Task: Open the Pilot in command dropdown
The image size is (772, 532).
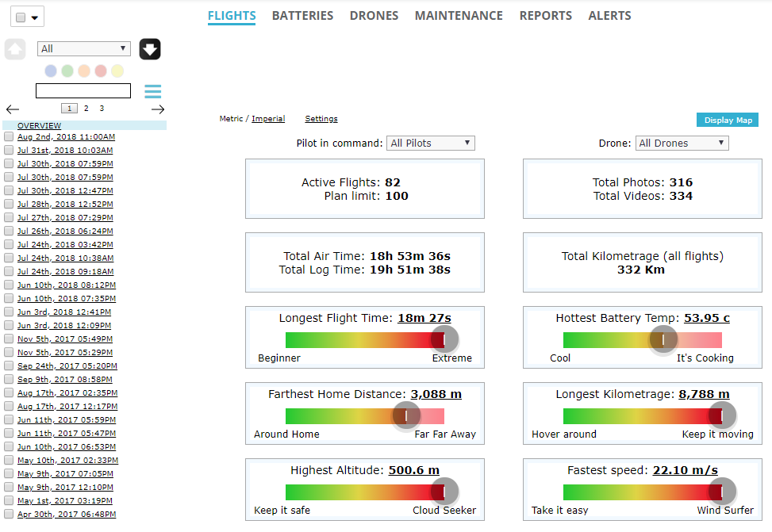Action: 430,144
